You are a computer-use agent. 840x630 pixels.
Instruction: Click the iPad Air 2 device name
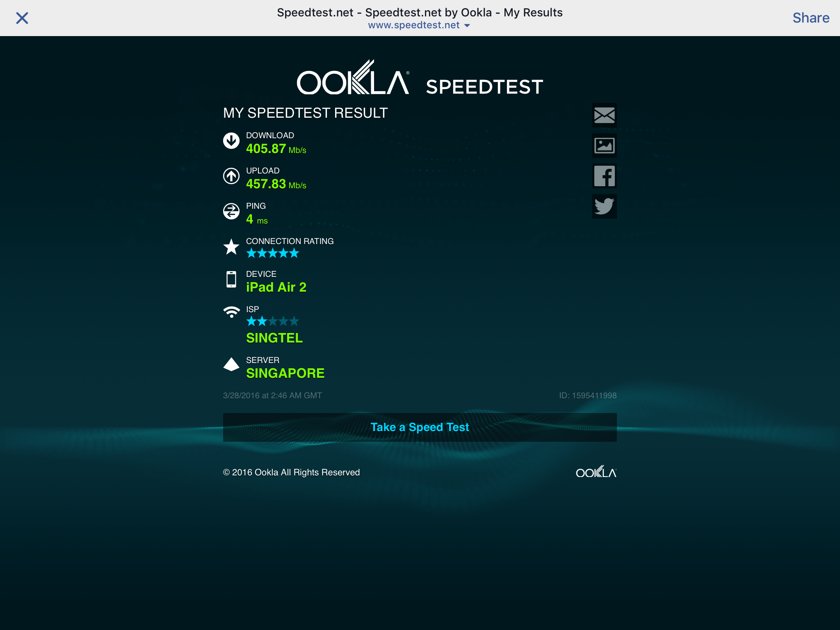[x=276, y=287]
